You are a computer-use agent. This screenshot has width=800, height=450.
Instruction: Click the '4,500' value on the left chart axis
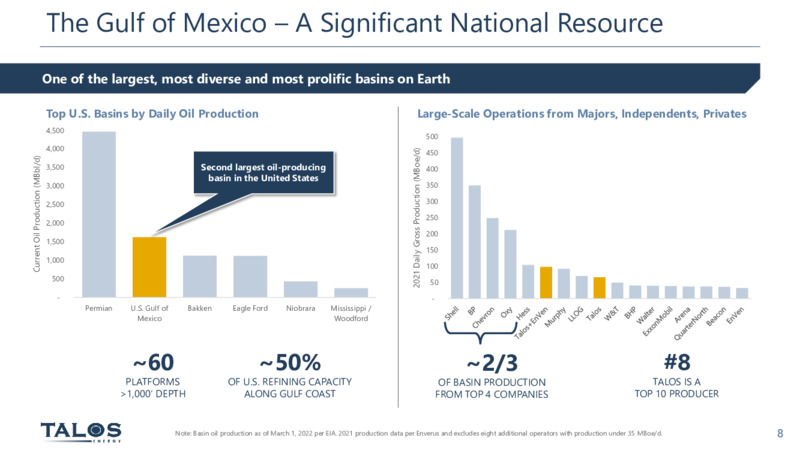(55, 131)
